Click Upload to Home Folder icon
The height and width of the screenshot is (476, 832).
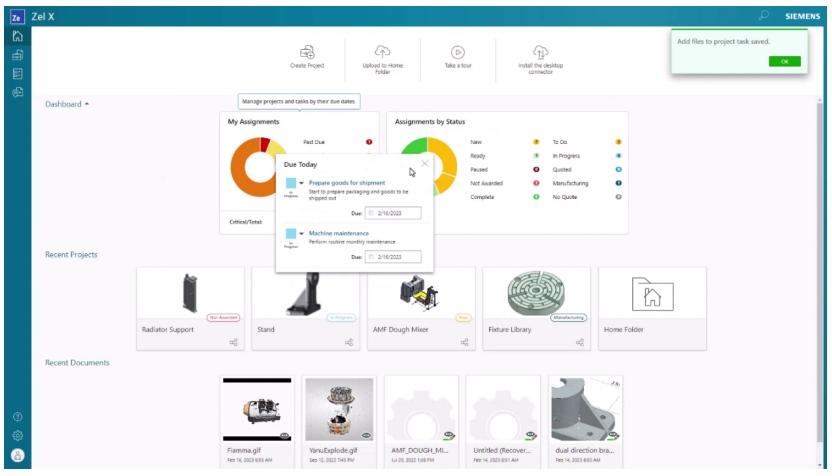coord(383,52)
